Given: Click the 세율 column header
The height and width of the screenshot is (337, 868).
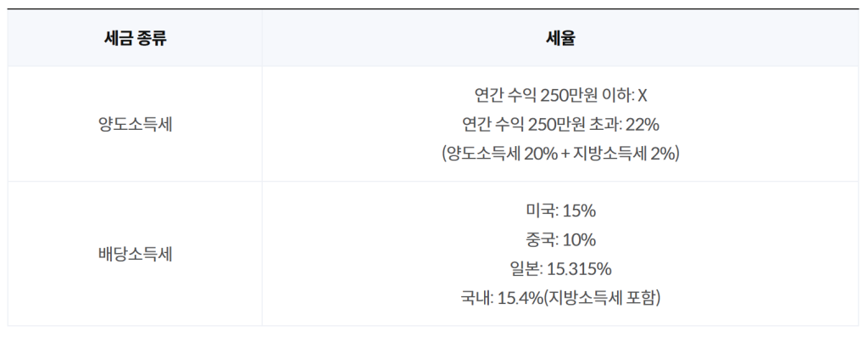Looking at the screenshot, I should tap(560, 39).
